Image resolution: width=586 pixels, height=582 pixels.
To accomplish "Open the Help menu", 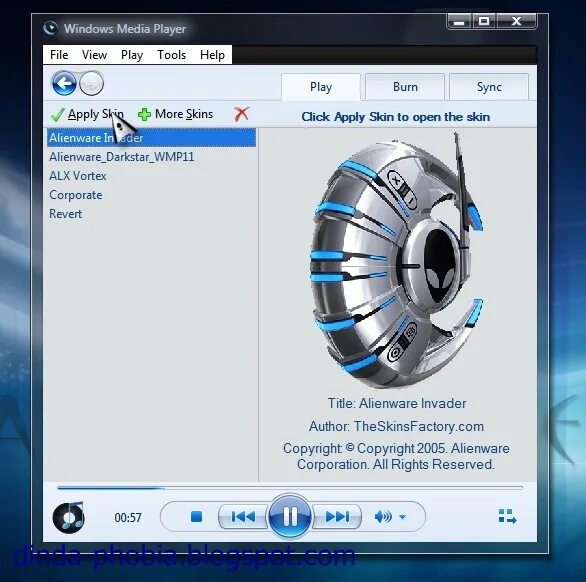I will tap(212, 55).
